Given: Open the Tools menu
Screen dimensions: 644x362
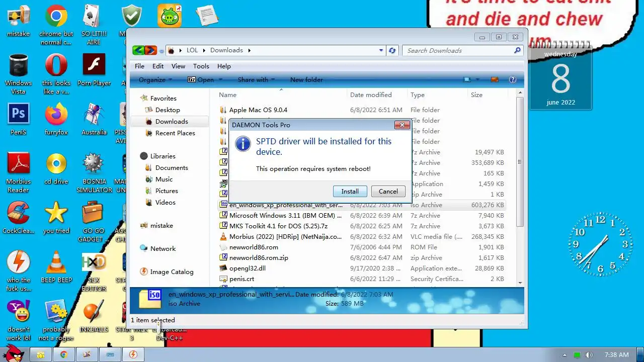Looking at the screenshot, I should [201, 66].
